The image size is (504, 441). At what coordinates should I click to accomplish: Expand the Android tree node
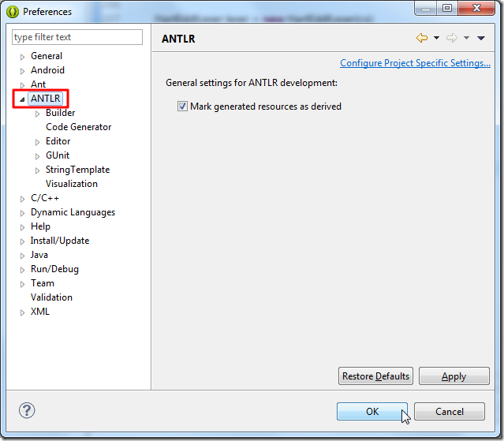click(x=22, y=71)
